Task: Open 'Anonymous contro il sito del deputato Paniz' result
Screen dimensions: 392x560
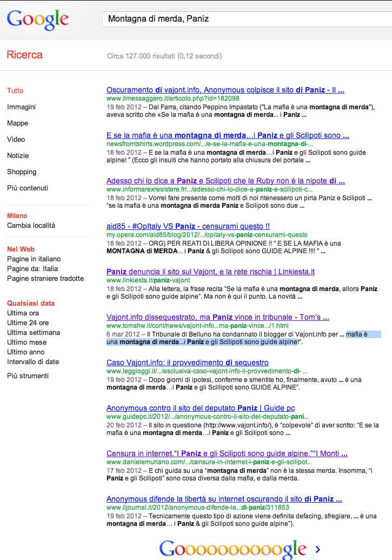Action: [201, 408]
